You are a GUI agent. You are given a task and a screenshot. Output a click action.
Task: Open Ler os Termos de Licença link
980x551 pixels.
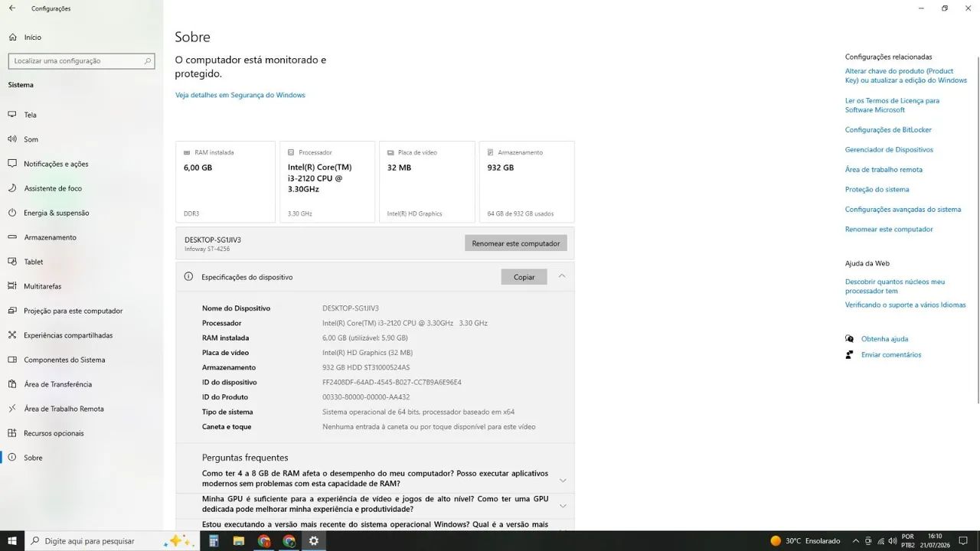click(x=892, y=106)
